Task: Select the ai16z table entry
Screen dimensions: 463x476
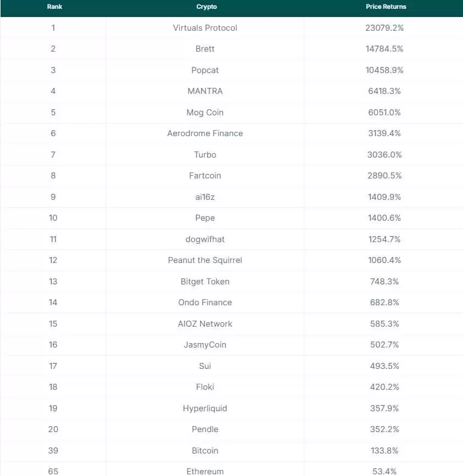Action: coord(205,197)
